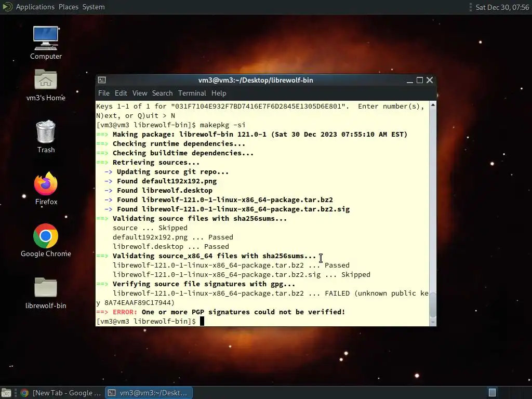Click the ERROR PGP signatures line

[x=220, y=312]
